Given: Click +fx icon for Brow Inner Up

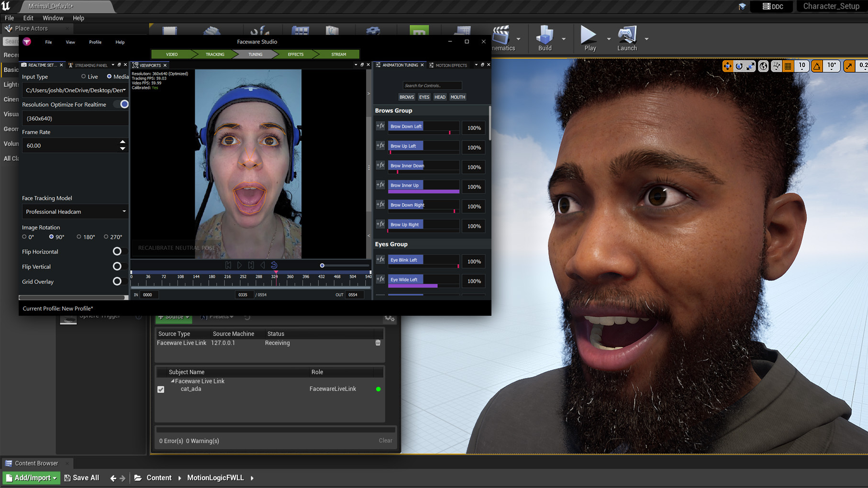Looking at the screenshot, I should click(x=380, y=185).
